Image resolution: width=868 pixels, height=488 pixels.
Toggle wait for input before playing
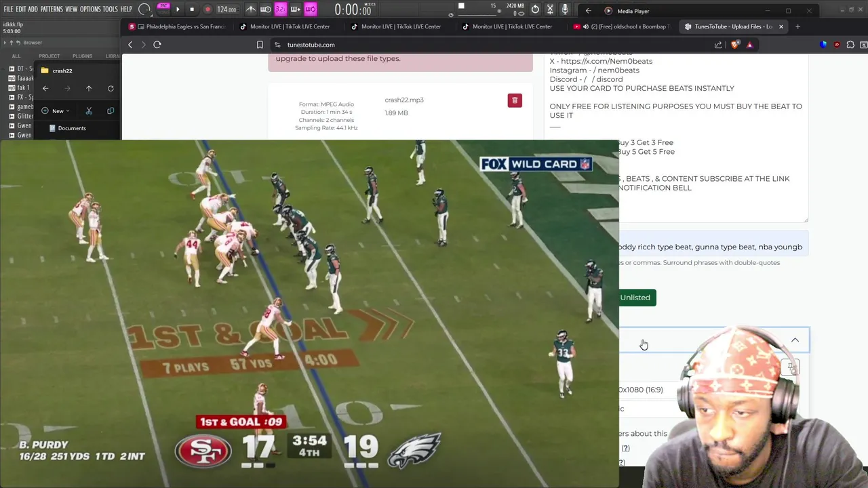coord(266,9)
